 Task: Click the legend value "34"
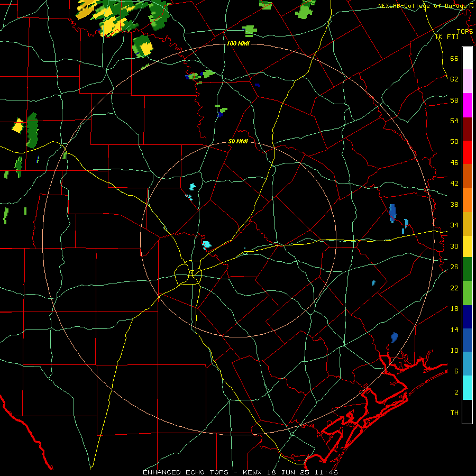454,225
